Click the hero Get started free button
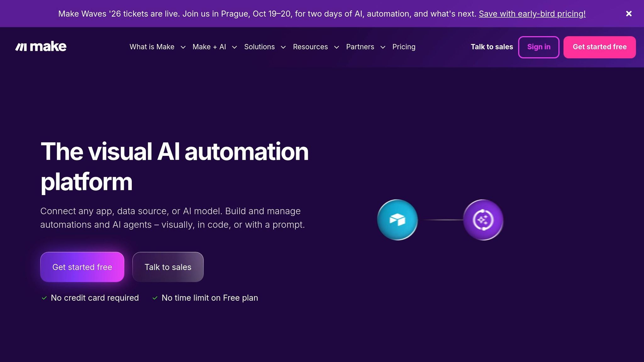The image size is (644, 362). click(x=82, y=267)
